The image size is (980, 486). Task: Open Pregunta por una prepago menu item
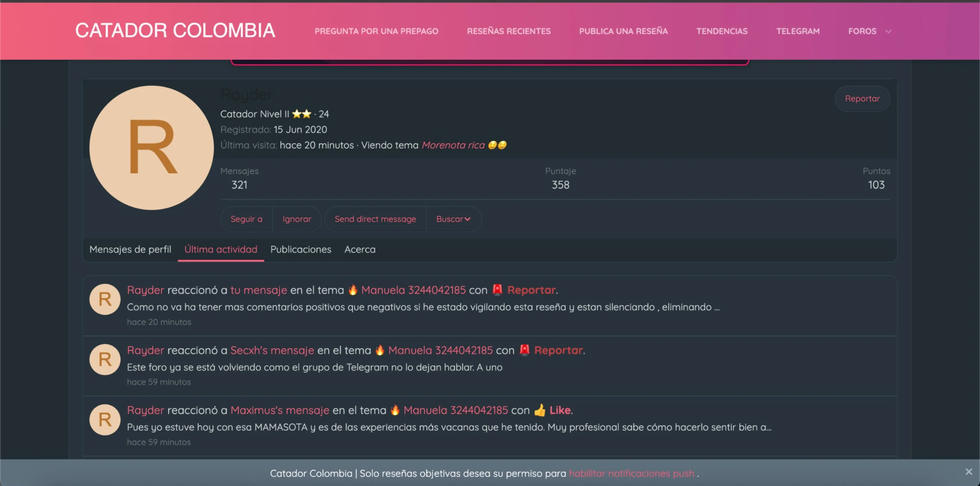376,31
